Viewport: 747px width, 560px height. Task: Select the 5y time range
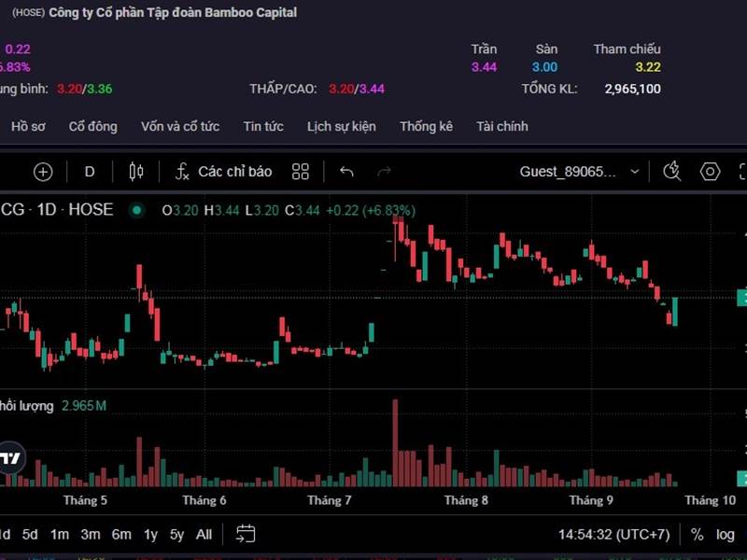click(x=176, y=534)
